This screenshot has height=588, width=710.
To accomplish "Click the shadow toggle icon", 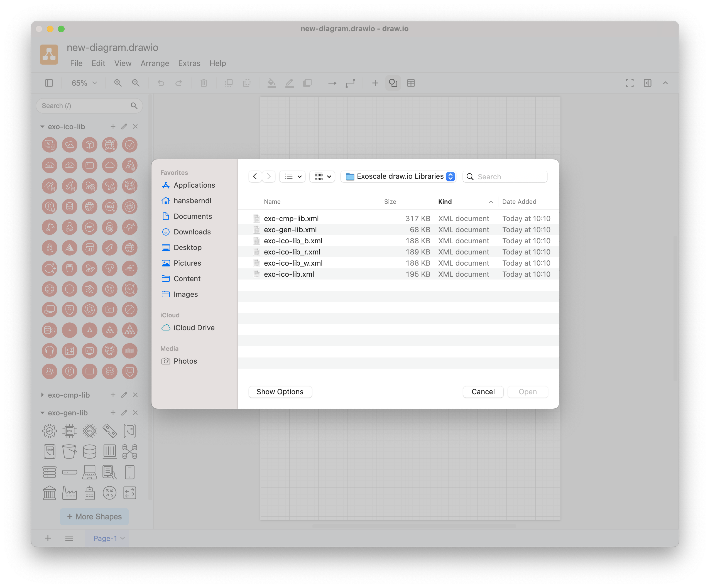I will coord(307,83).
